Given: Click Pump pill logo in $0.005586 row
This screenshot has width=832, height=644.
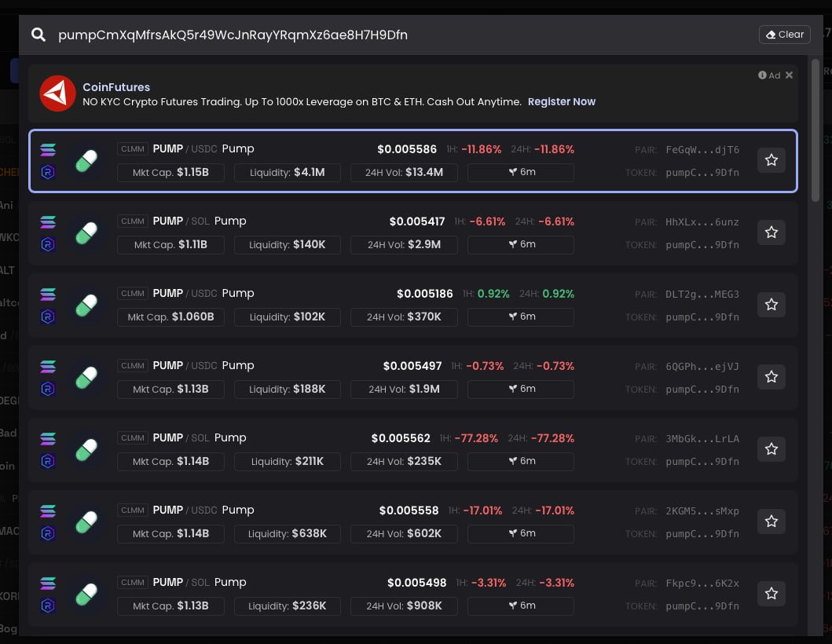Looking at the screenshot, I should click(x=86, y=161).
